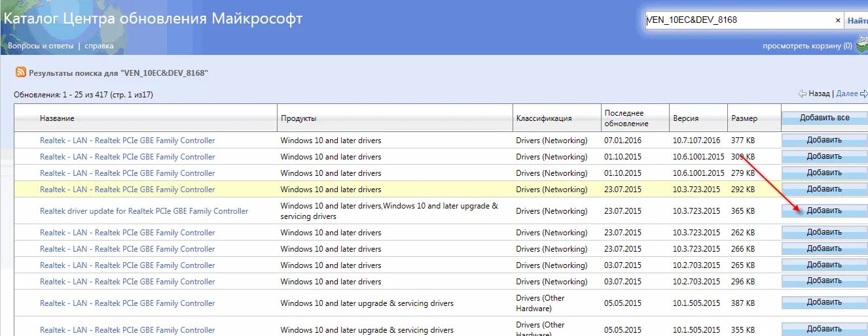This screenshot has height=336, width=868.
Task: Sort by the Классификация column header
Action: 543,118
